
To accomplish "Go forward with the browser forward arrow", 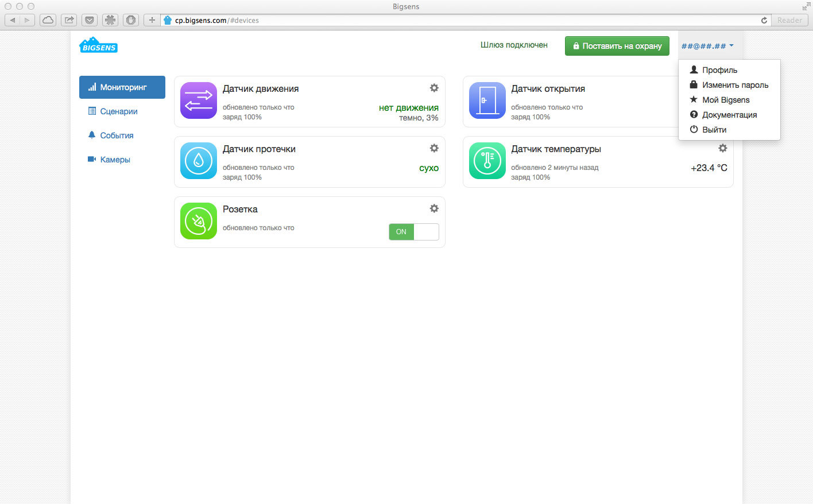I will tap(27, 20).
